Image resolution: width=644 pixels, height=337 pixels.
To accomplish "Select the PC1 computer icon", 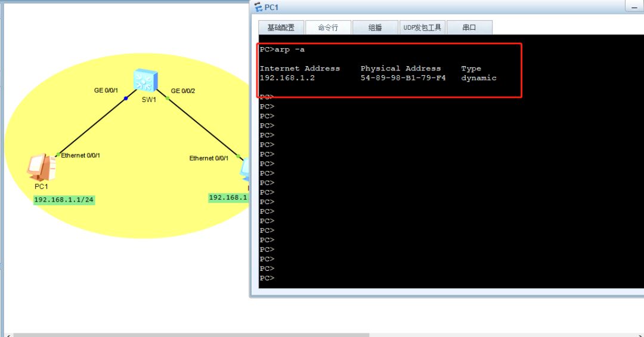I will point(42,167).
